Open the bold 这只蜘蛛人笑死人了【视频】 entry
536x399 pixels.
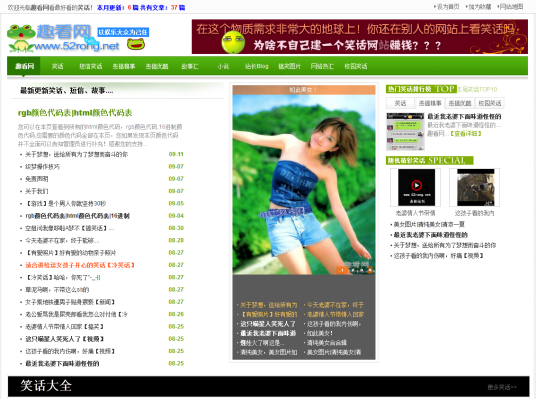[x=64, y=339]
